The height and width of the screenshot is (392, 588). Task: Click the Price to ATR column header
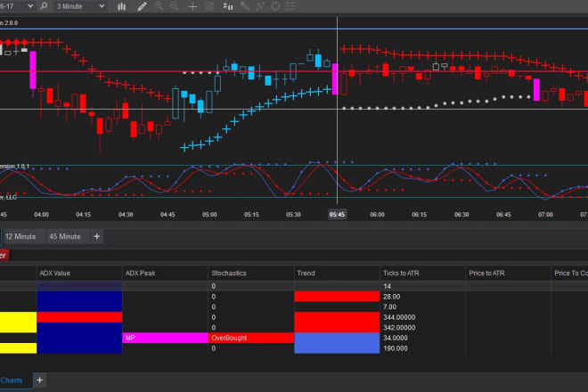coord(508,274)
